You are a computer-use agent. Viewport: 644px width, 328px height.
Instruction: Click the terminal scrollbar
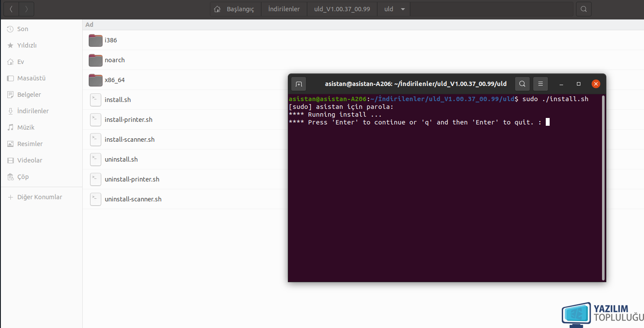[x=603, y=188]
